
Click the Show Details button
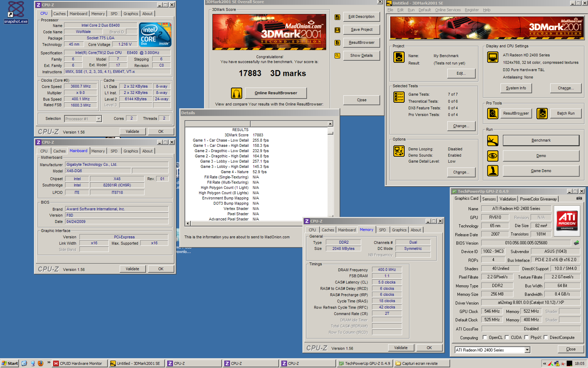point(361,56)
